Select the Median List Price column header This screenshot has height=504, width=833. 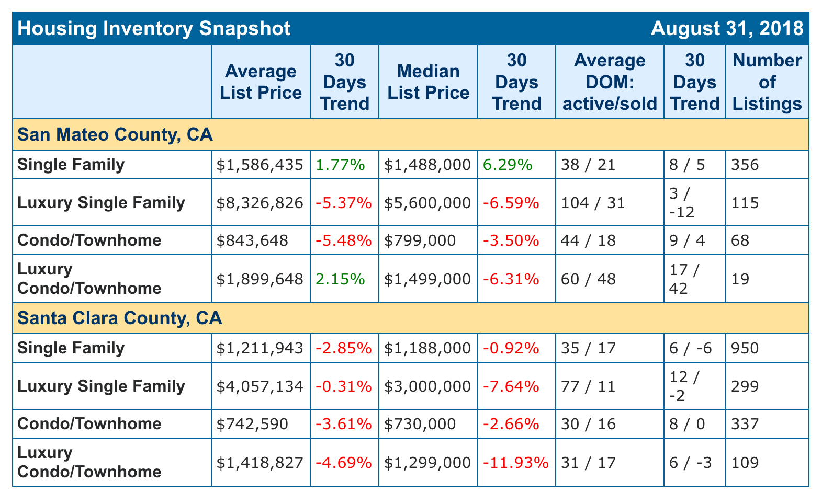428,82
